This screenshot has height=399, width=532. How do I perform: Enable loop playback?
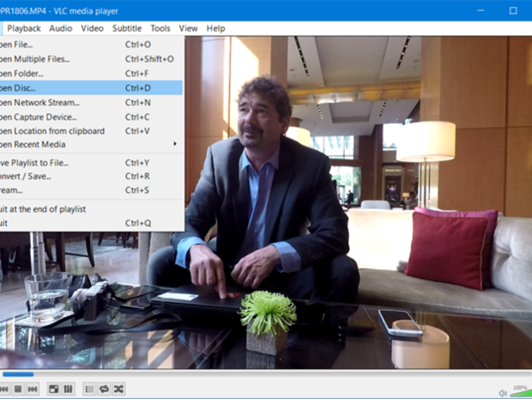(x=104, y=389)
